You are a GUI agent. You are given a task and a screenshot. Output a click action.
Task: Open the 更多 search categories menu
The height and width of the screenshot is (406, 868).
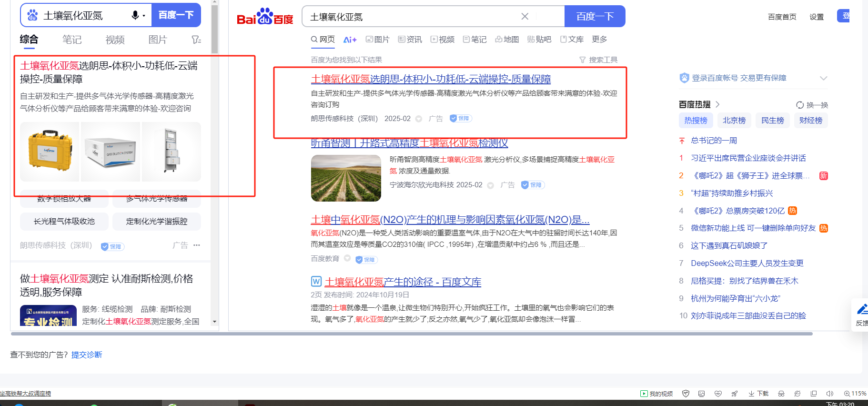[599, 39]
